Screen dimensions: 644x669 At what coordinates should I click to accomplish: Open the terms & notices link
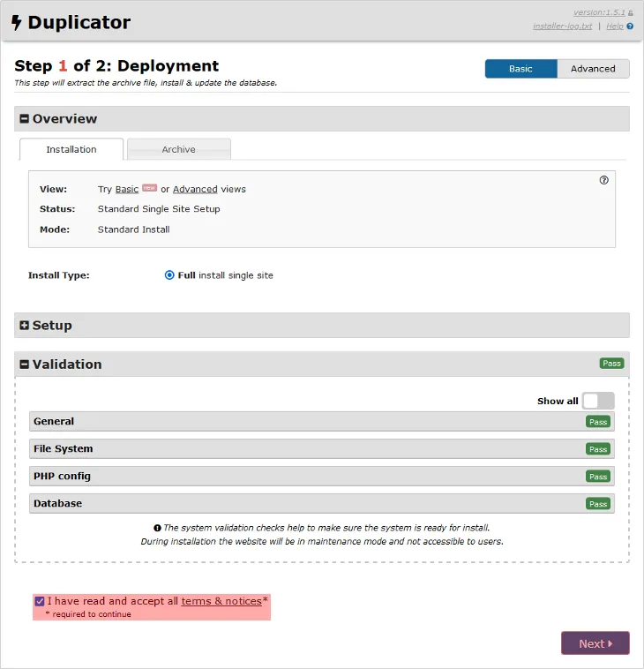tap(221, 601)
